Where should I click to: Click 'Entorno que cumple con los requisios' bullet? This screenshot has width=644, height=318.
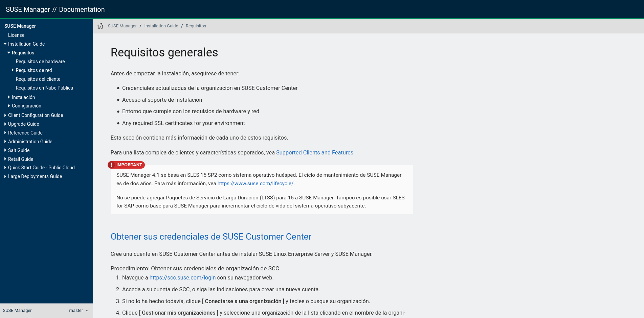coord(191,112)
